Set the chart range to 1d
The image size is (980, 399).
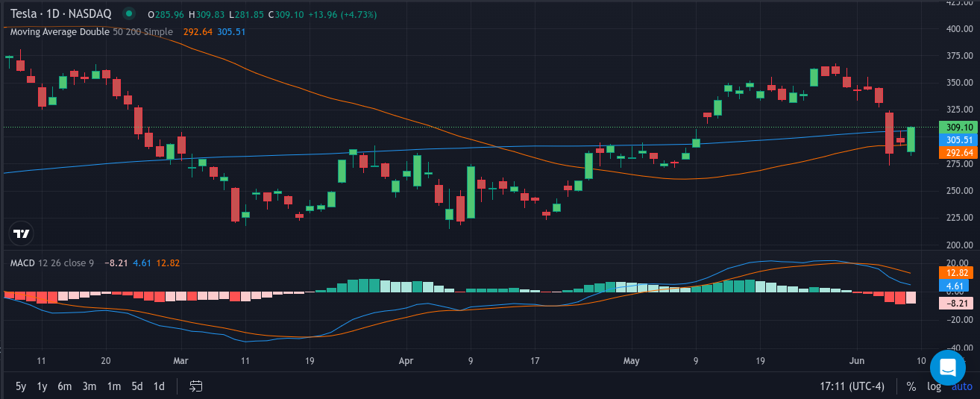[x=159, y=386]
